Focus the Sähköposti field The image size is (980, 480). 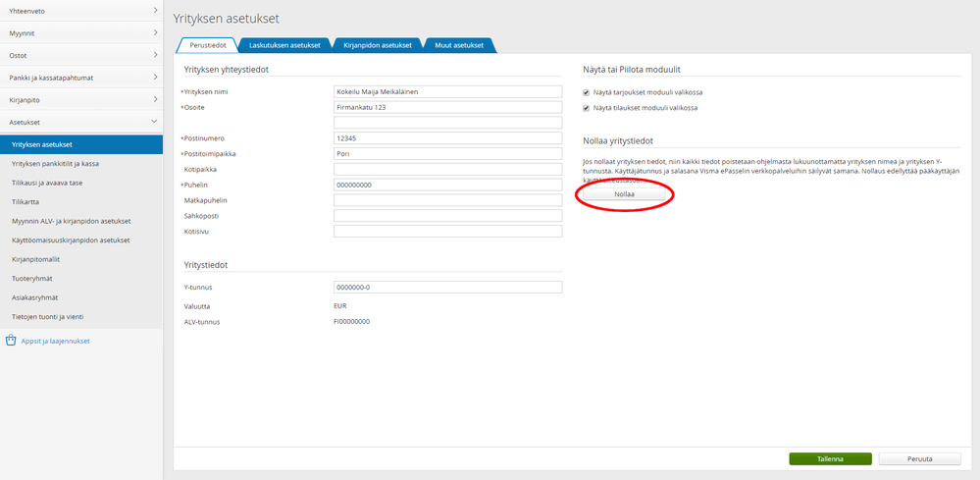[447, 216]
